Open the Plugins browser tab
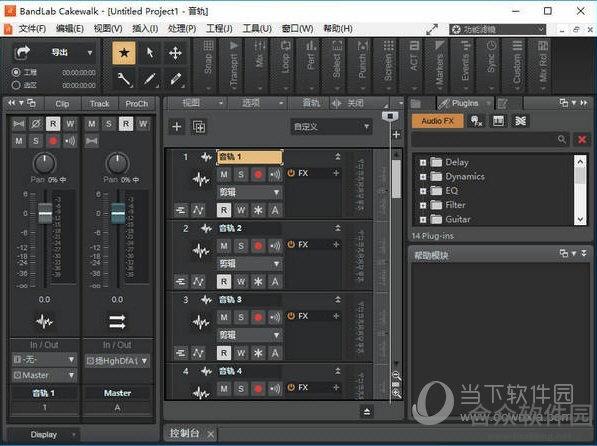The image size is (597, 446). (464, 103)
